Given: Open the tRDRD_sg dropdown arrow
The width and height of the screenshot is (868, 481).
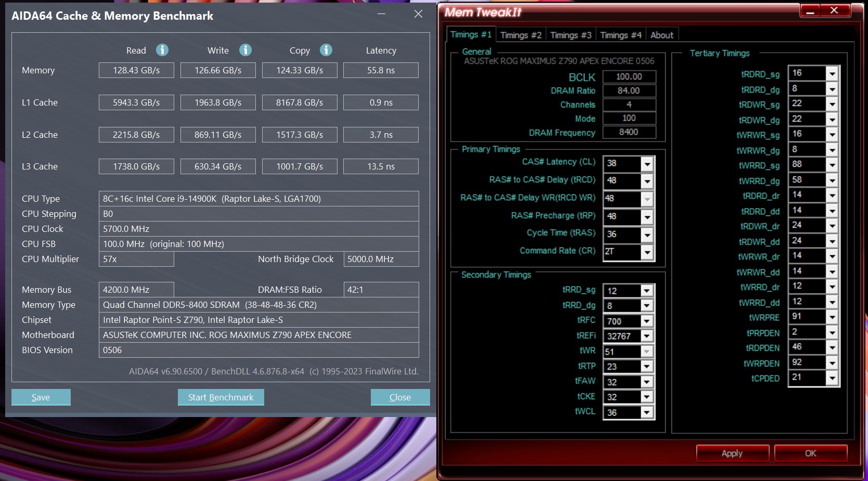Looking at the screenshot, I should pyautogui.click(x=832, y=74).
